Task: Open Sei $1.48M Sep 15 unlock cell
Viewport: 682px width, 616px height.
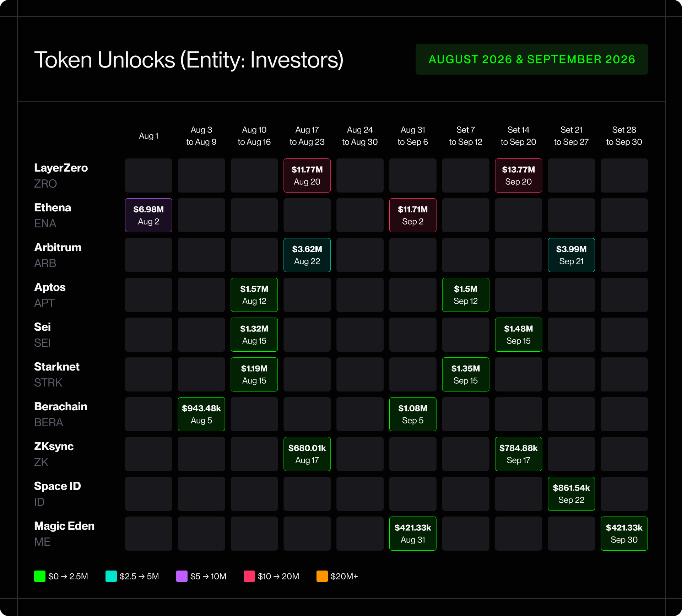Action: click(x=518, y=335)
